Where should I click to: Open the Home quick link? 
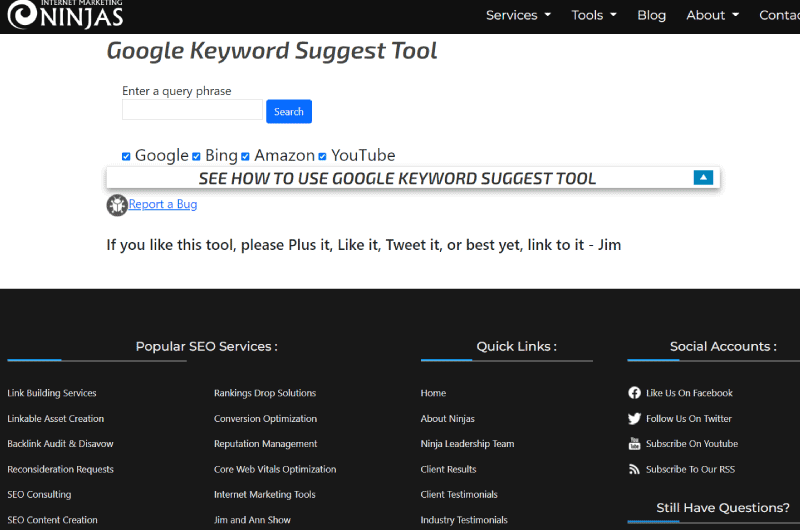(x=433, y=393)
